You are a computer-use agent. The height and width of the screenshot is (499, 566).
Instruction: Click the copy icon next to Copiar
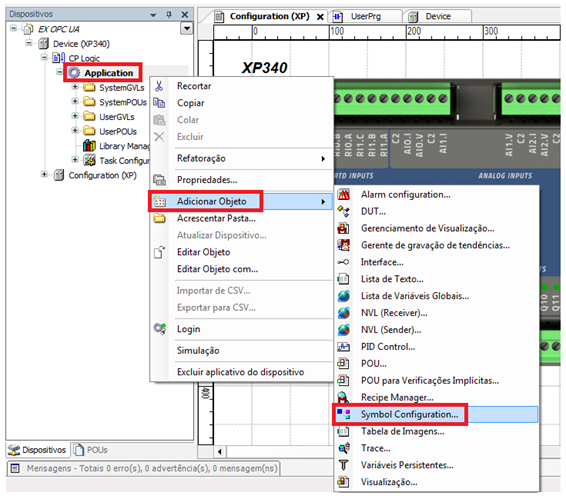pyautogui.click(x=159, y=103)
